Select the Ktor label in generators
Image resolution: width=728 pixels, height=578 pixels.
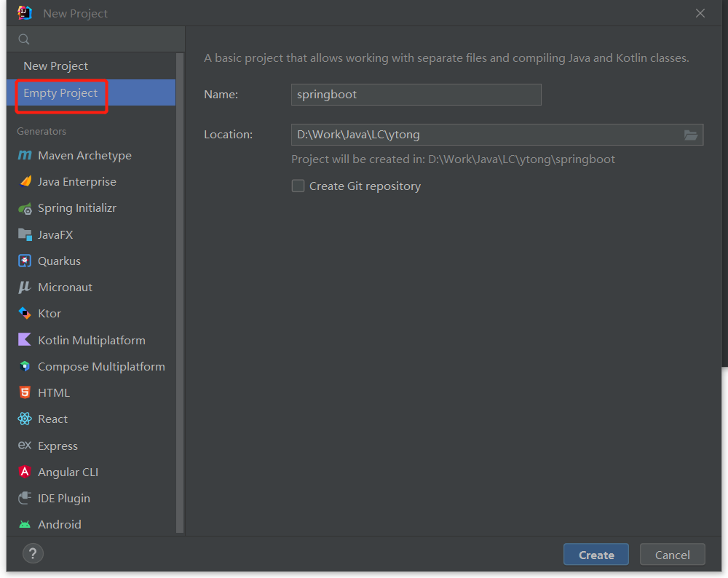(50, 314)
